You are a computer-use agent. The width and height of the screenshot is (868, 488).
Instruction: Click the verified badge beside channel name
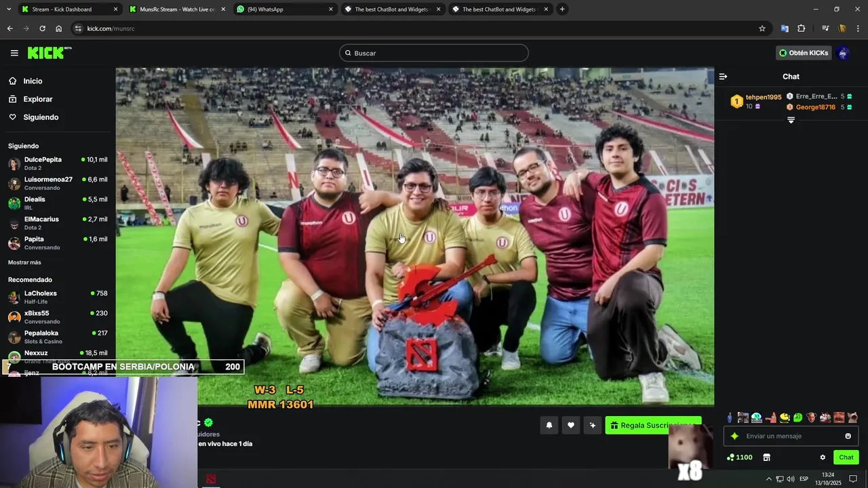[x=209, y=422]
